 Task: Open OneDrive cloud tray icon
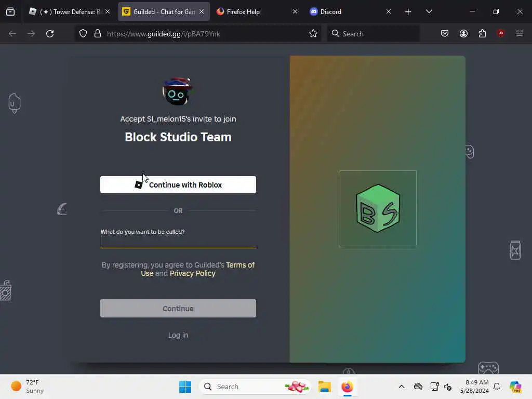(x=418, y=387)
